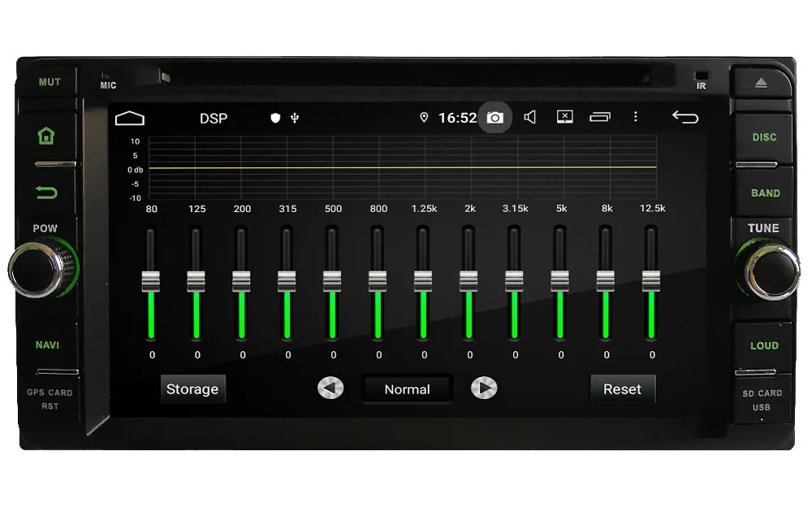The width and height of the screenshot is (812, 512).
Task: Click the 8k slider handle
Action: point(606,281)
